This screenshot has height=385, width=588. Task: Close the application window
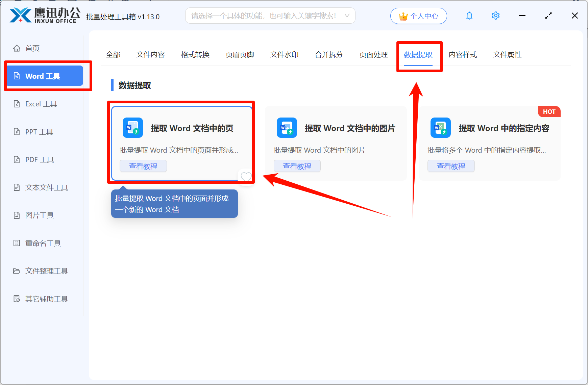575,16
